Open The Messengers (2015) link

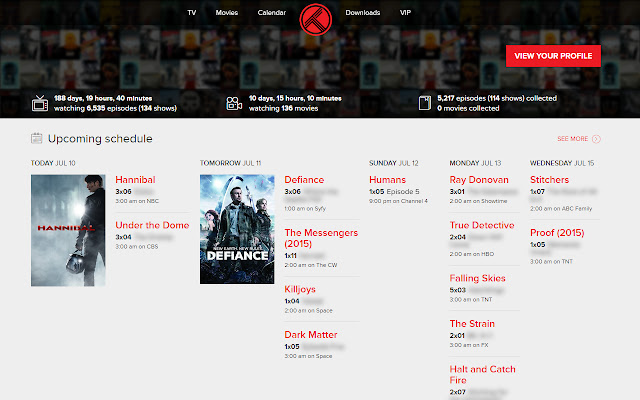(x=321, y=238)
